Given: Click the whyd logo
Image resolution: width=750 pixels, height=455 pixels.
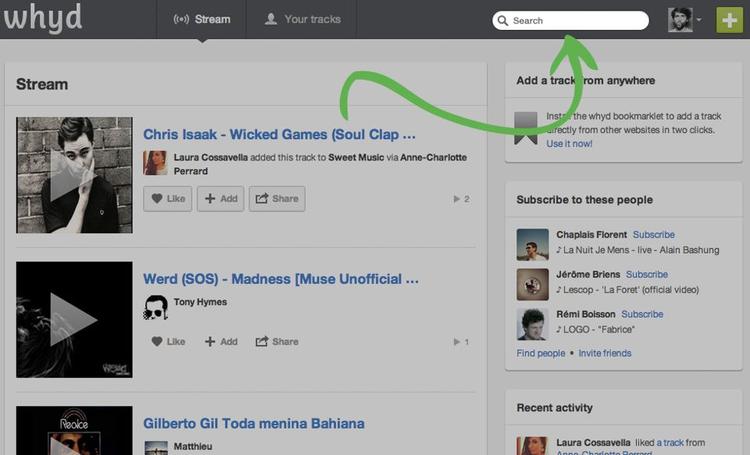Looking at the screenshot, I should pyautogui.click(x=41, y=19).
